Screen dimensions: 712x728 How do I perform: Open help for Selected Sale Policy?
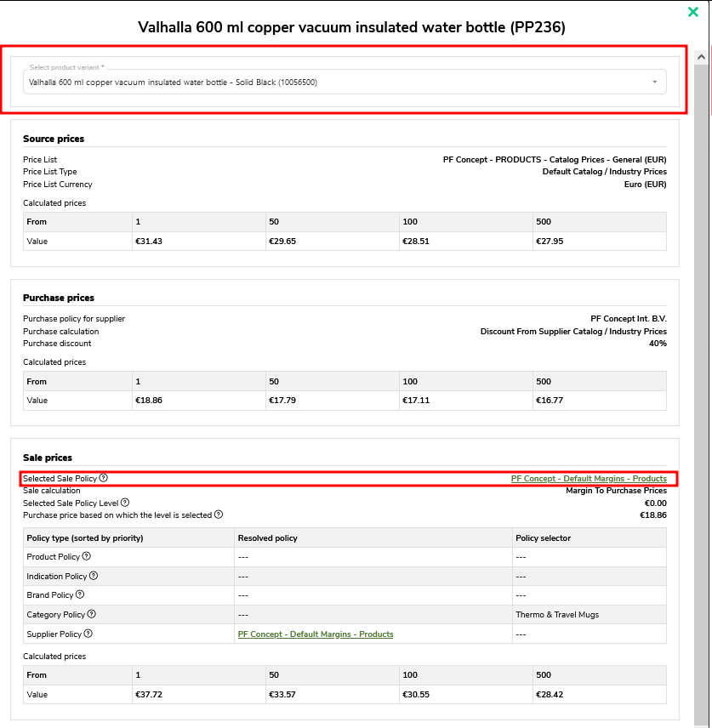(x=103, y=478)
